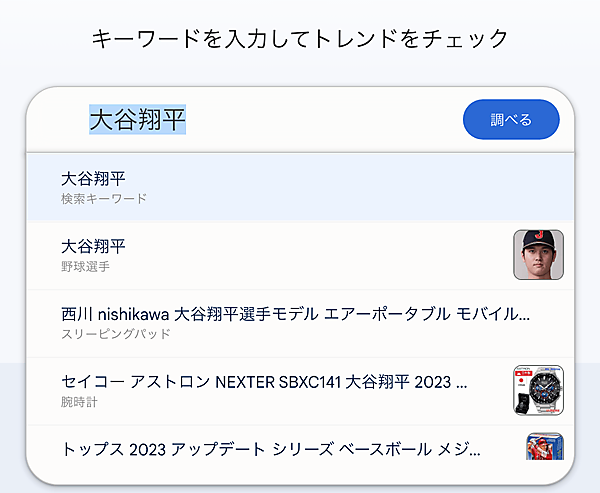The image size is (600, 493).
Task: Click the 検索キーワード subtitle label
Action: 104,199
